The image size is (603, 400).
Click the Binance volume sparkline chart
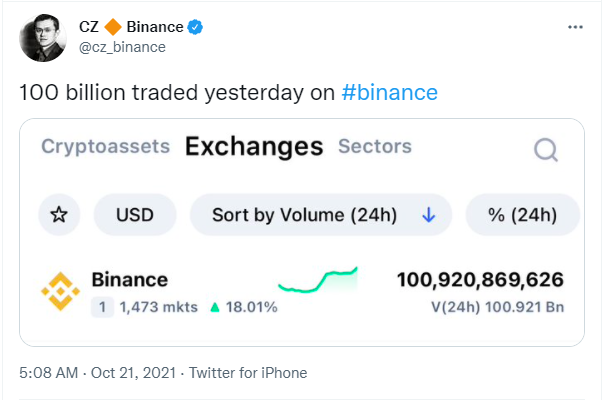318,280
